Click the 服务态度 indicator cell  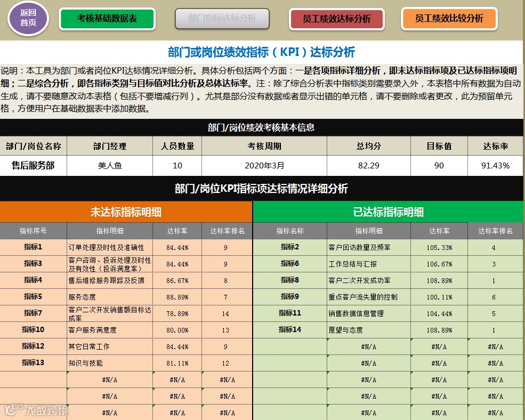(x=110, y=297)
